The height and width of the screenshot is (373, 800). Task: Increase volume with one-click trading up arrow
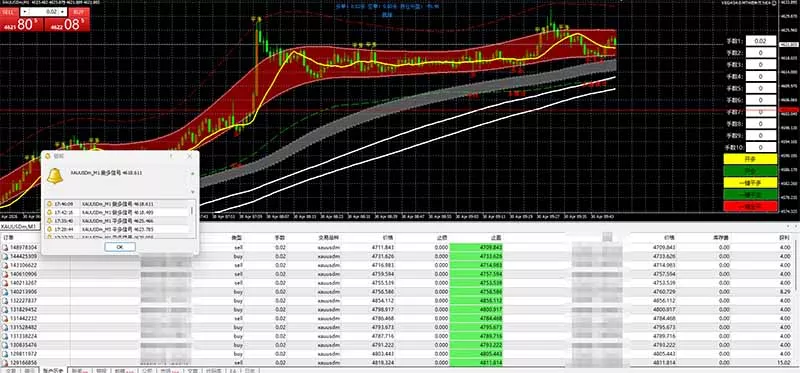pos(63,12)
